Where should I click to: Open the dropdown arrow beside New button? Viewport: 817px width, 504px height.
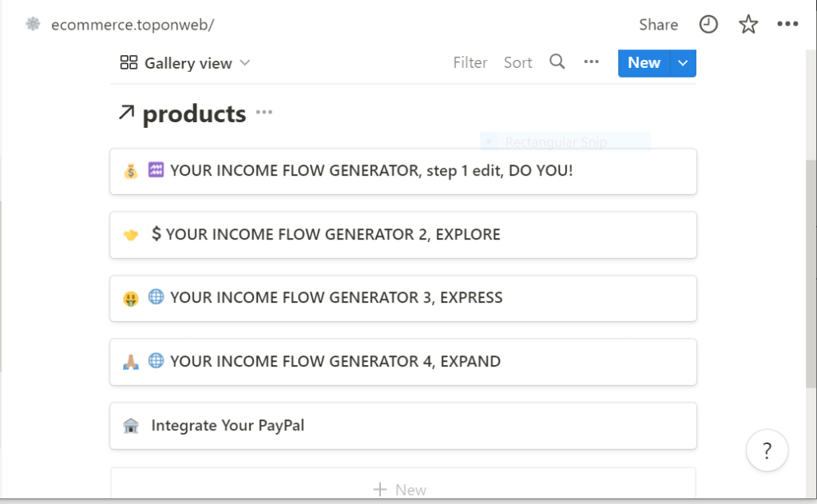(x=683, y=63)
